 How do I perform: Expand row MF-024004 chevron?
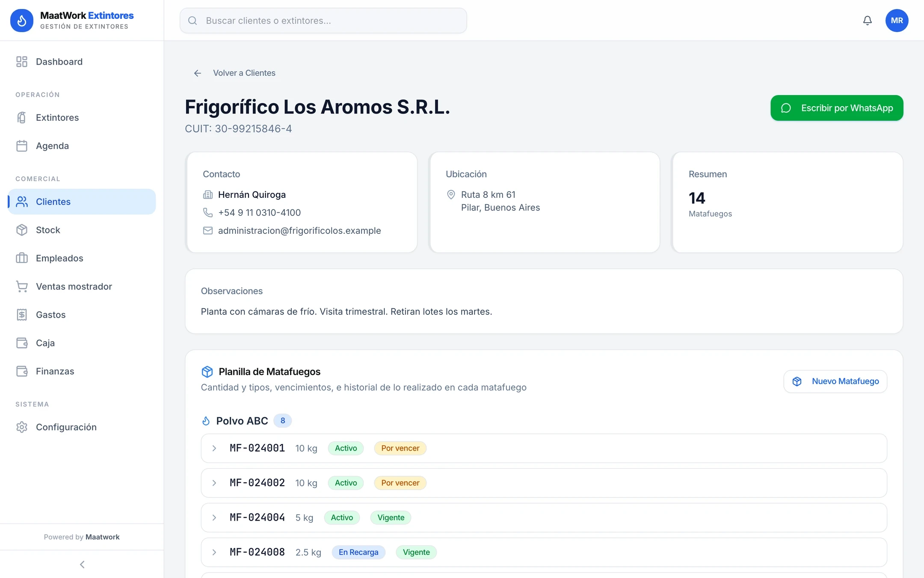(x=214, y=518)
